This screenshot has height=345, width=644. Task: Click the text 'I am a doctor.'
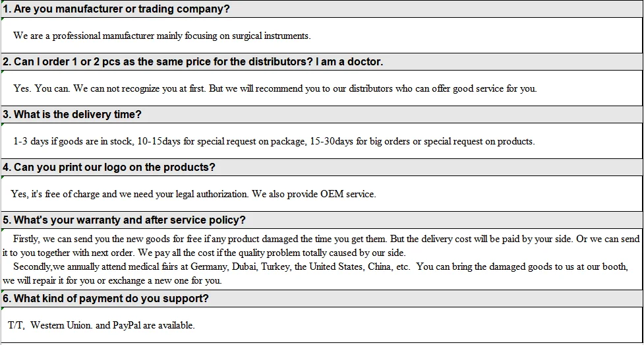tap(349, 62)
